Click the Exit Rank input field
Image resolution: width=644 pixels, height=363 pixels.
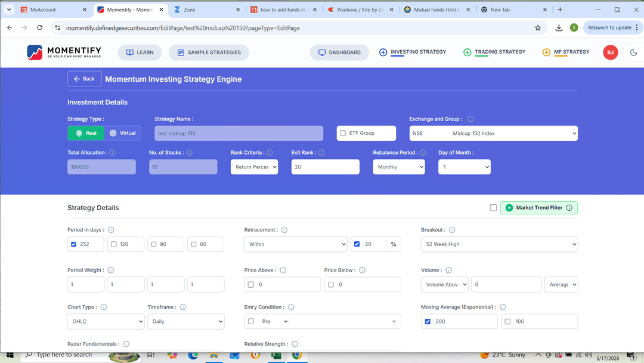coord(325,167)
